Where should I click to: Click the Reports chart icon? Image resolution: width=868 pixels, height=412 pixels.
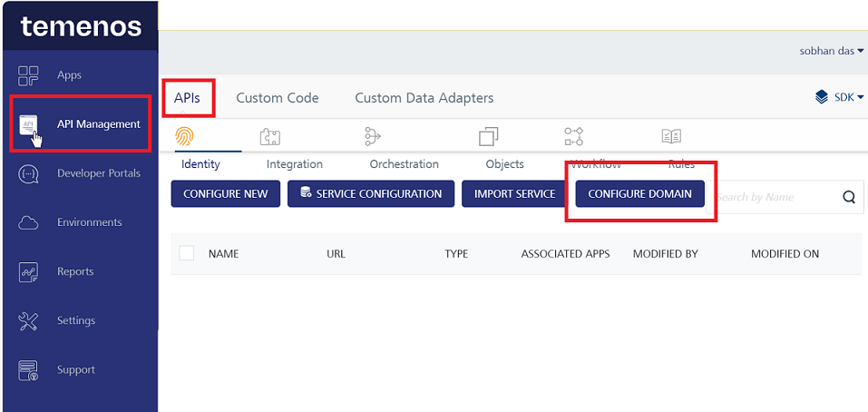[28, 272]
